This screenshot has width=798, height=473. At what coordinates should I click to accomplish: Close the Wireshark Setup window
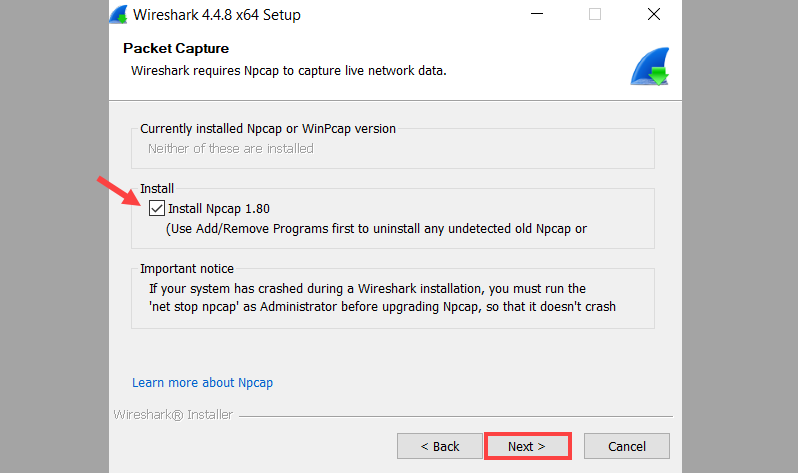pyautogui.click(x=654, y=14)
